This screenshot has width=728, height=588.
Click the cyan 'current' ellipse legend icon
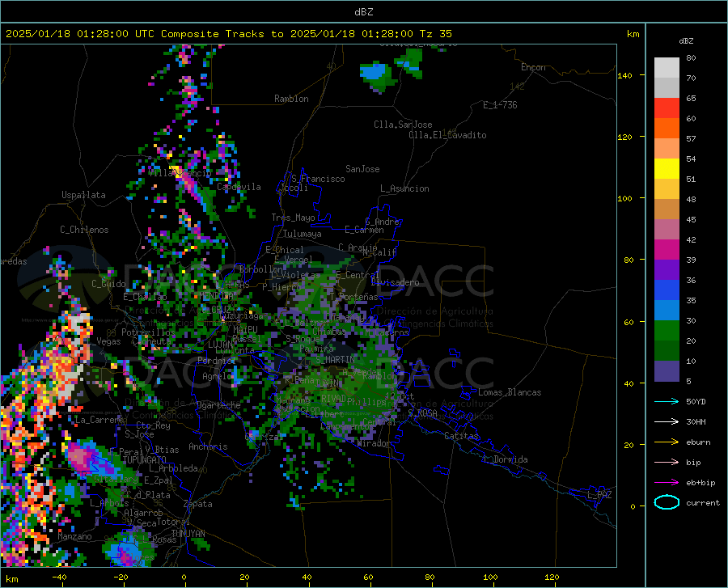click(x=667, y=502)
